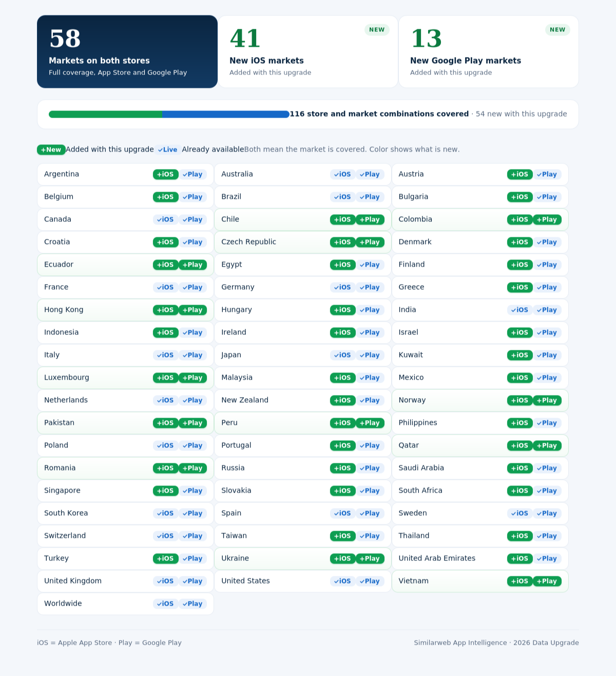Click the live iOS badge for Worldwide
This screenshot has width=616, height=676.
[x=165, y=604]
